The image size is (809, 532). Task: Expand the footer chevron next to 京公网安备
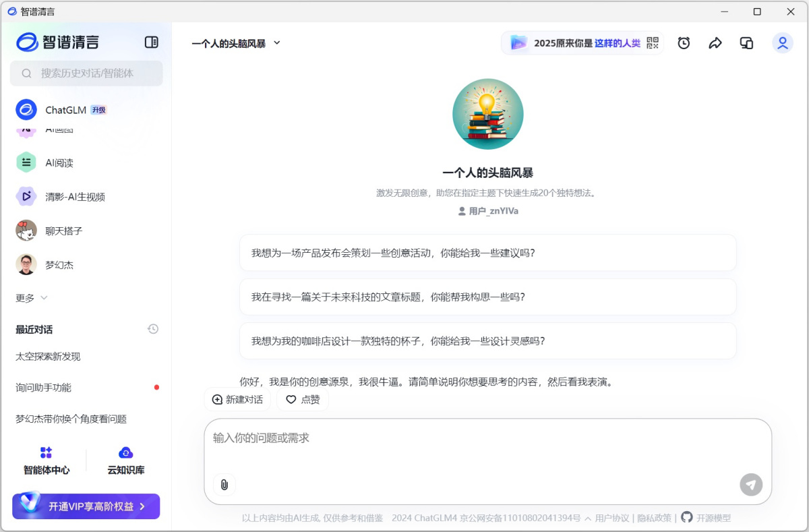[x=588, y=518]
